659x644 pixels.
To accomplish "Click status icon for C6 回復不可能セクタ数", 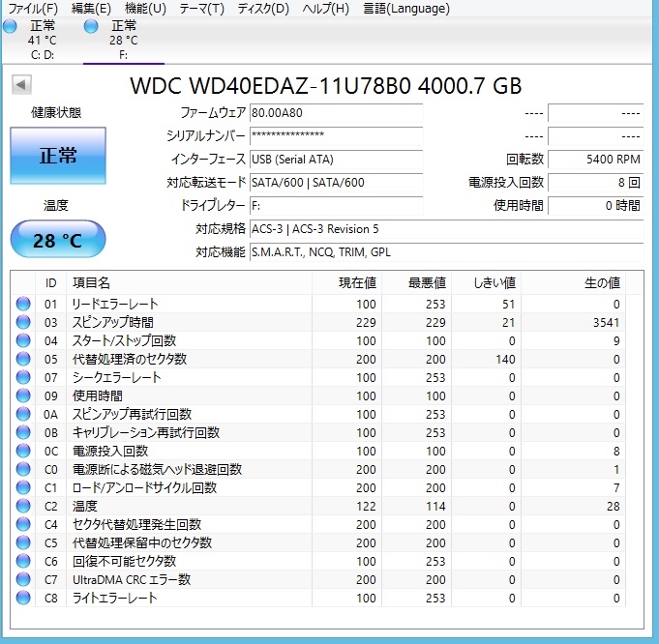I will click(x=23, y=561).
